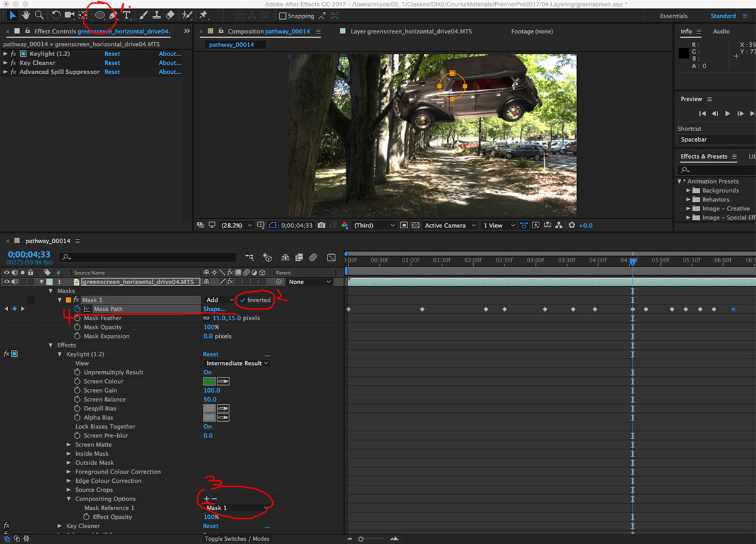This screenshot has height=544, width=756.
Task: Select the Ellipse shape tool
Action: [x=100, y=15]
